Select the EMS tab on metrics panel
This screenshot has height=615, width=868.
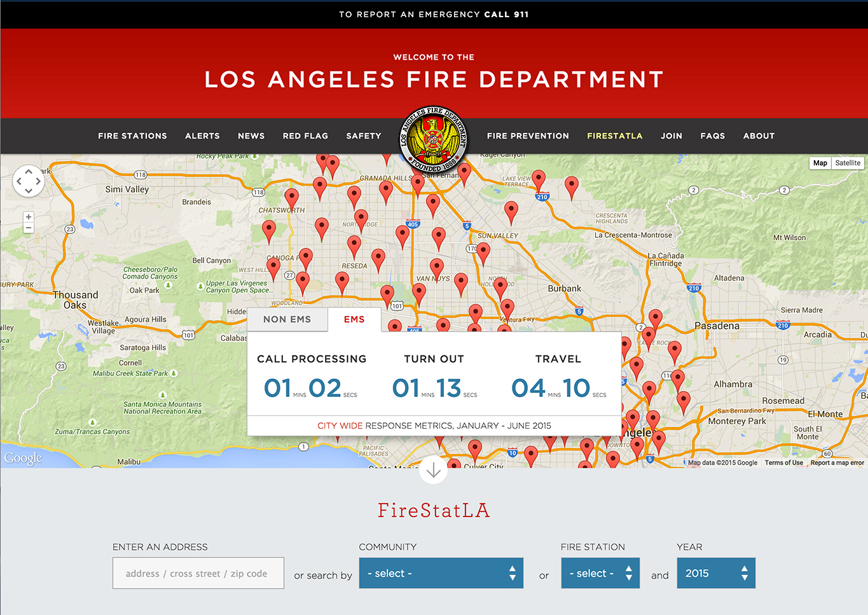354,319
